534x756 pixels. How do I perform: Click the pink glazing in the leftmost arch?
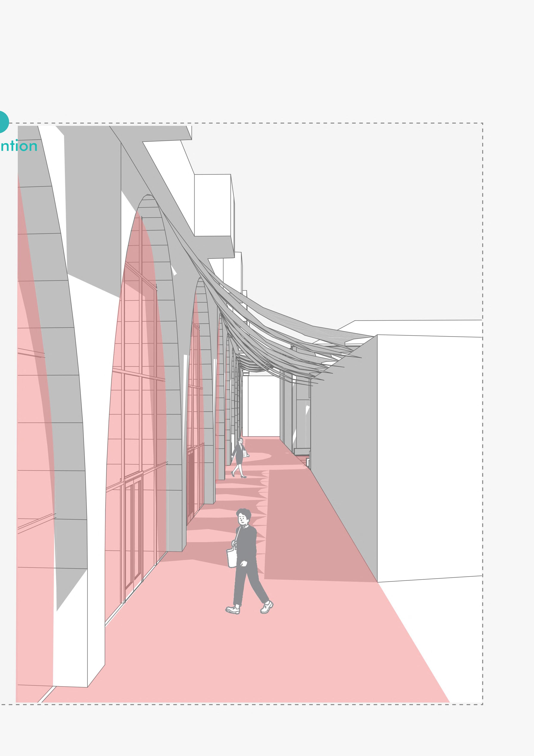[x=33, y=428]
